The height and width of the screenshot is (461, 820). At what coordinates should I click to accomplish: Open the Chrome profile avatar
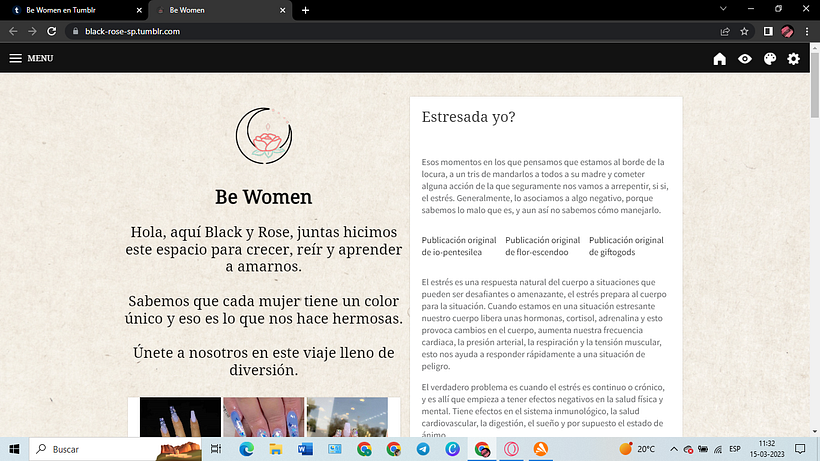point(787,31)
